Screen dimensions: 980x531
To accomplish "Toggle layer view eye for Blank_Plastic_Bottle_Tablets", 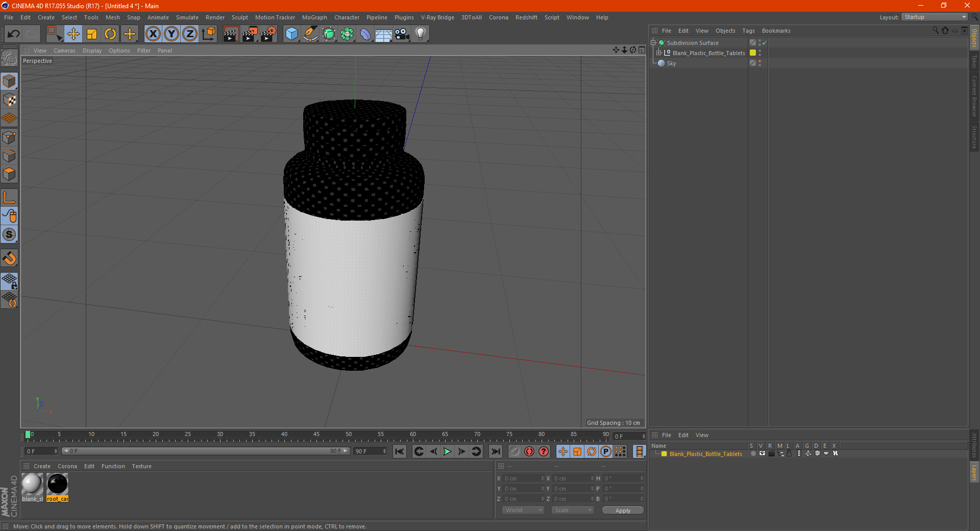I will coord(762,453).
